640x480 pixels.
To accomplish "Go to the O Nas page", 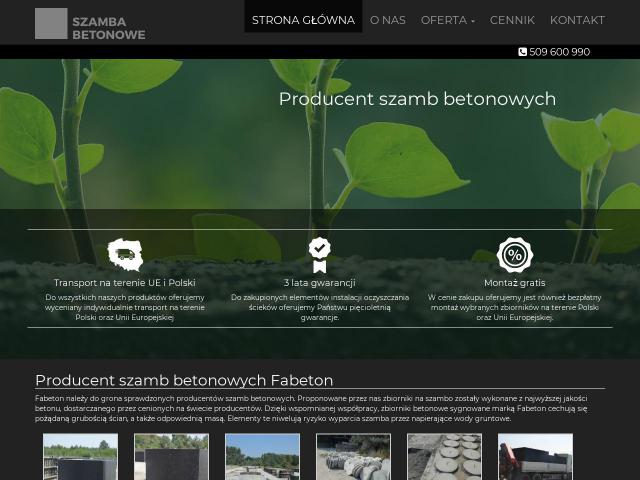I will [388, 20].
